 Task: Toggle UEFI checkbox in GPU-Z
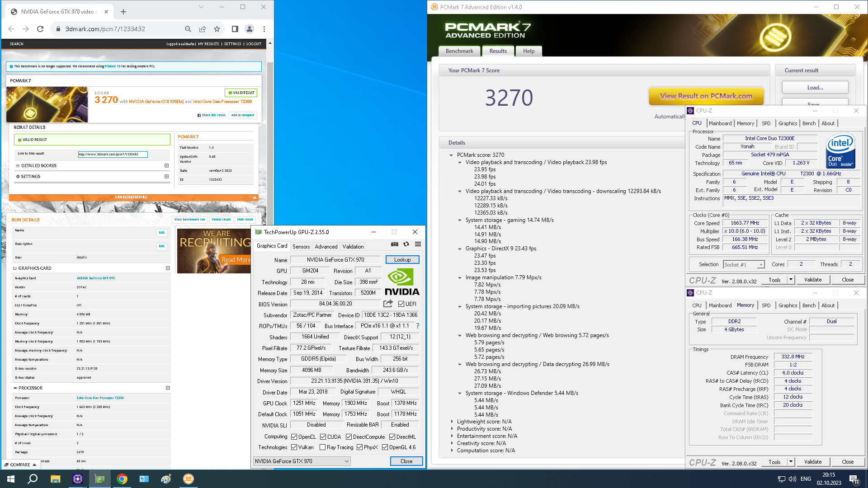point(401,304)
